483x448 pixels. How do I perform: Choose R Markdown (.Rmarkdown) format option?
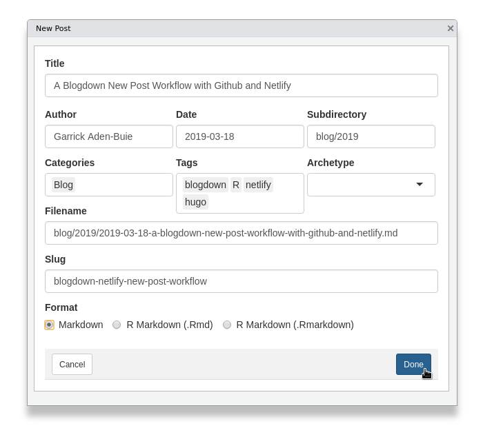coord(227,325)
